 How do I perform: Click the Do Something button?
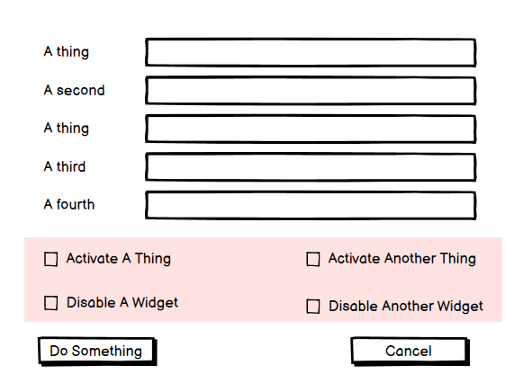[97, 352]
